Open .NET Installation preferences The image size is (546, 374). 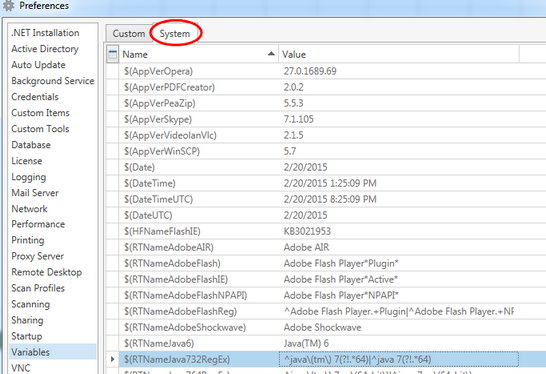[x=45, y=33]
